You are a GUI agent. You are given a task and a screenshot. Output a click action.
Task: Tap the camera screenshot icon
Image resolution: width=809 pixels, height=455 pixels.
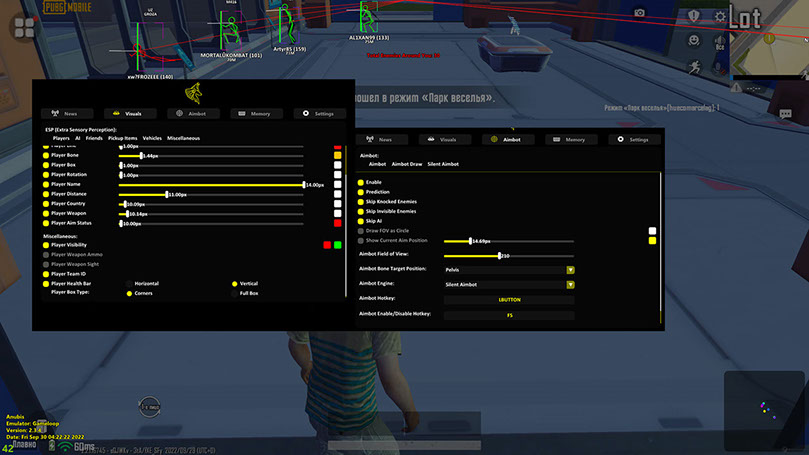coord(639,14)
